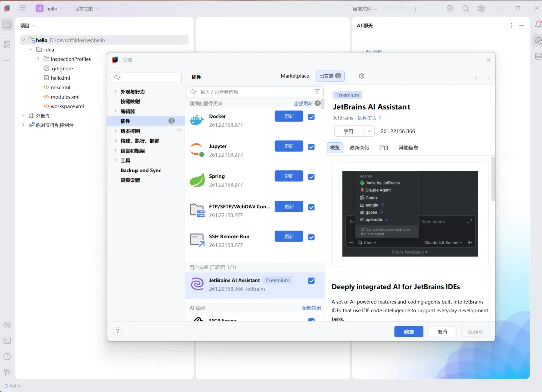Open the Problems tool window icon
This screenshot has width=542, height=392.
click(7, 357)
